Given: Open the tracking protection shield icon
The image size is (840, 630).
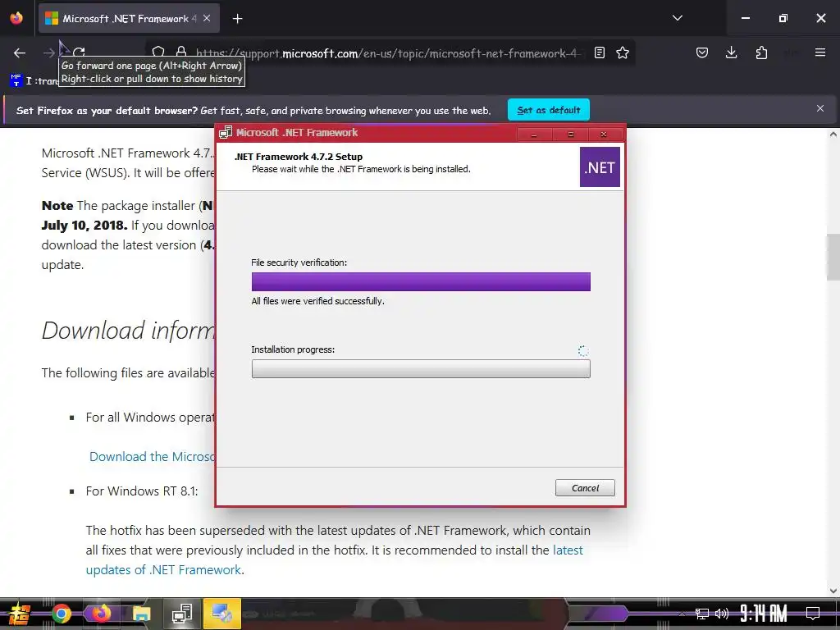Looking at the screenshot, I should click(x=158, y=52).
